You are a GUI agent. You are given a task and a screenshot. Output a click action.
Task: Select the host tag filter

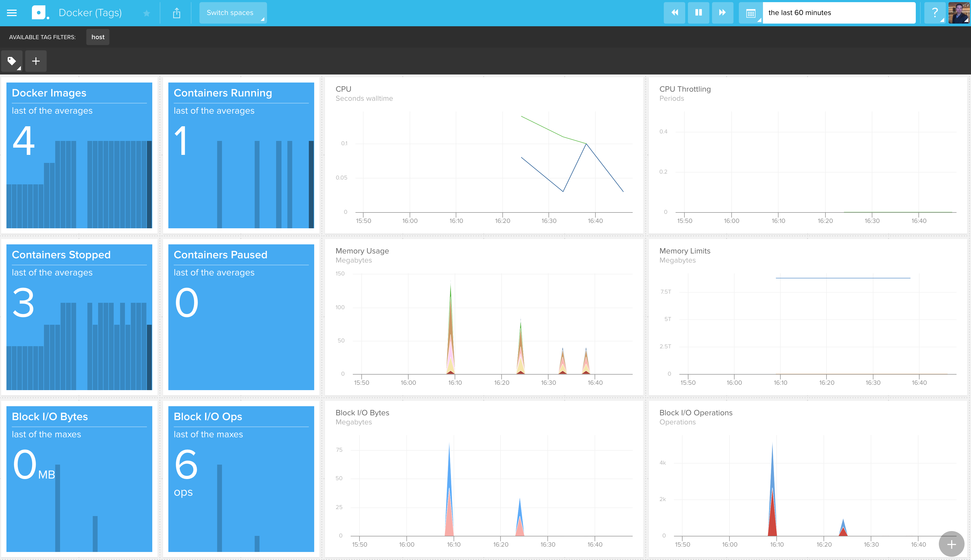coord(98,37)
